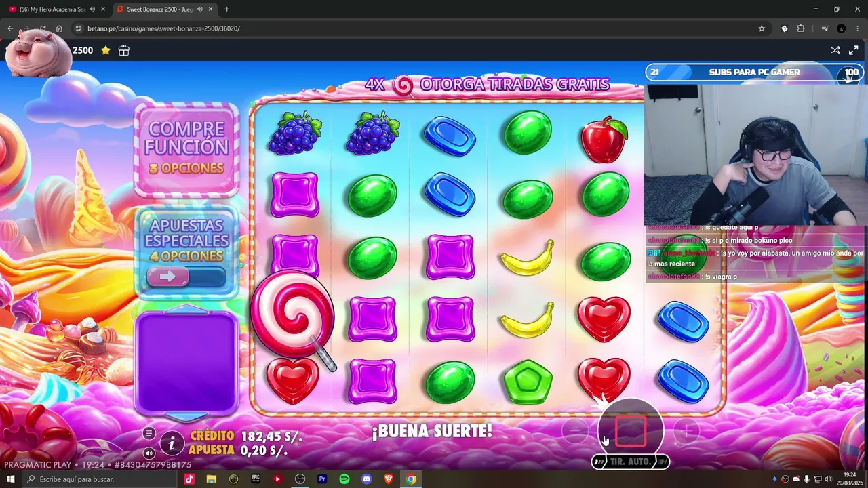Reload the betano.pe page

click(43, 28)
